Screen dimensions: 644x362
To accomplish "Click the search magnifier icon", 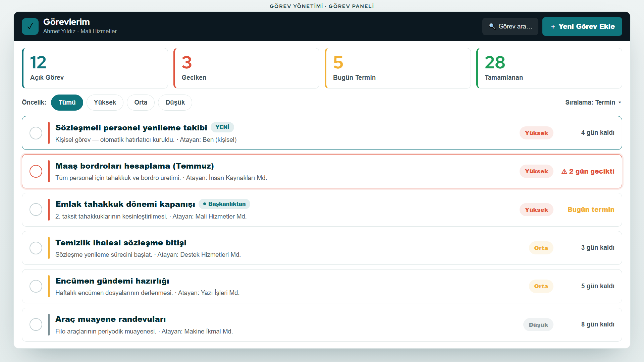I will pyautogui.click(x=492, y=26).
